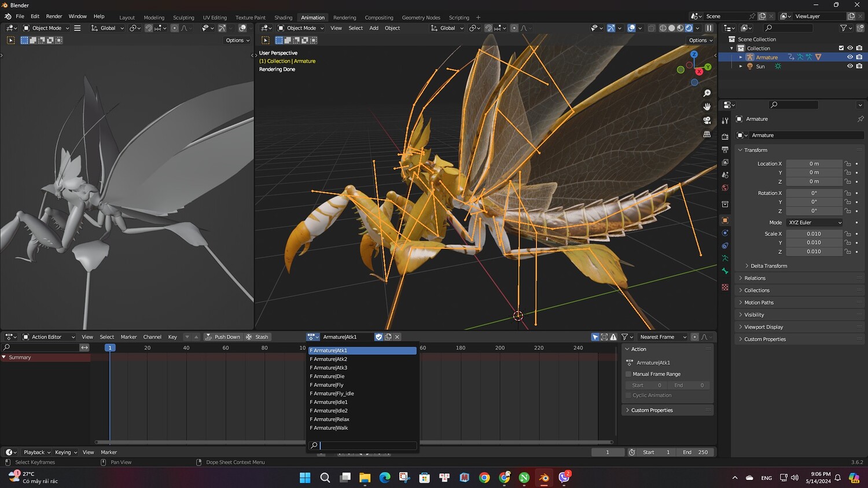Click the pan view hand icon
This screenshot has height=488, width=868.
[x=707, y=107]
